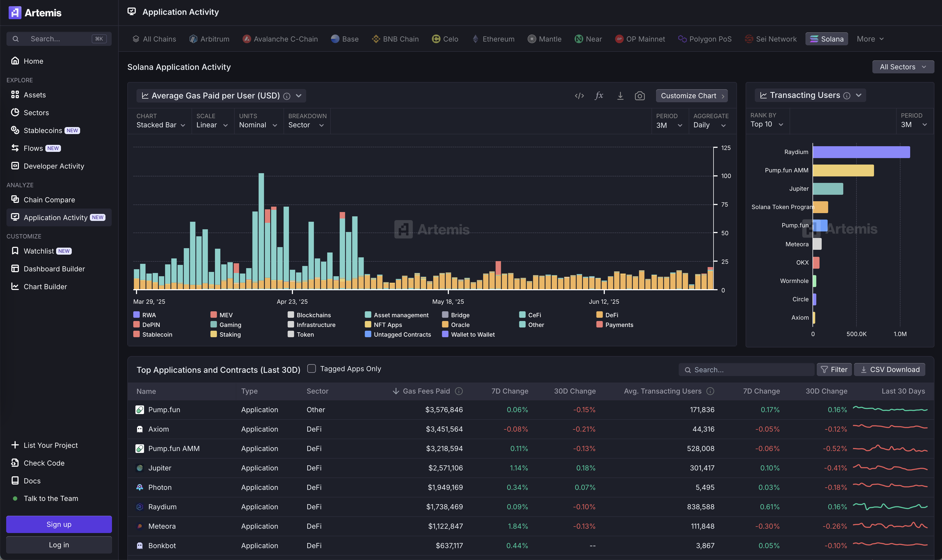The image size is (942, 560).
Task: Open the All Sectors dropdown
Action: point(903,67)
